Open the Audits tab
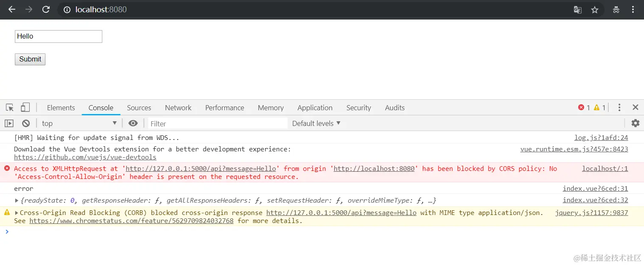Image resolution: width=644 pixels, height=265 pixels. click(395, 108)
